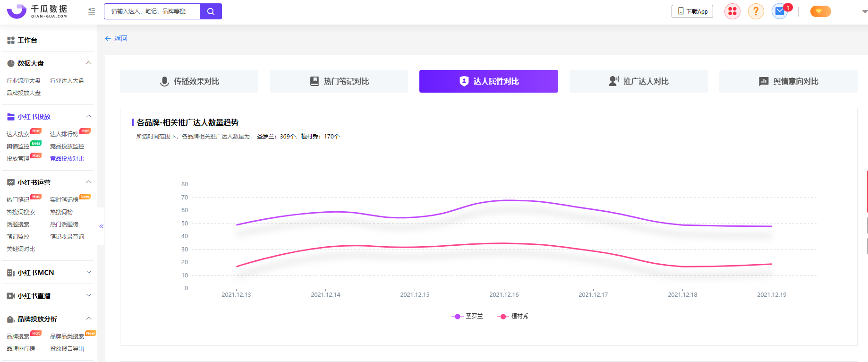Toggle 圣罗兰 series in chart legend

467,316
